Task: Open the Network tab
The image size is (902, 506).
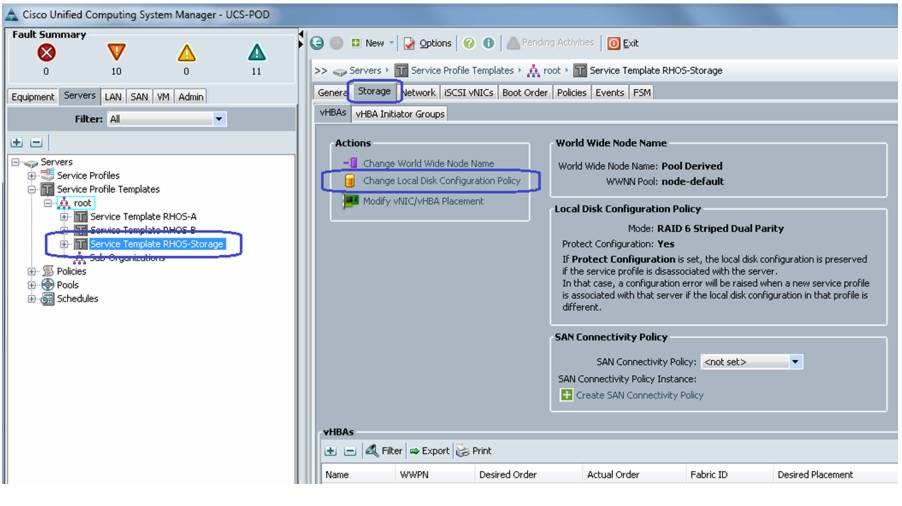Action: [x=419, y=93]
